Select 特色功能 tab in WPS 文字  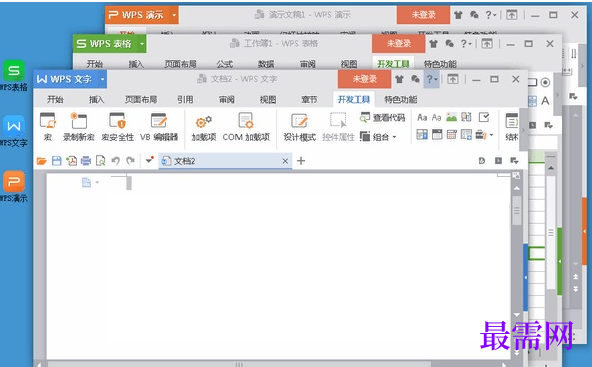click(x=401, y=100)
